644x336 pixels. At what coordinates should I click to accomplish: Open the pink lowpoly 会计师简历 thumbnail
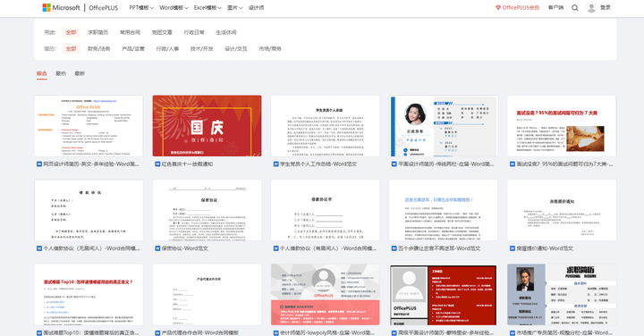tap(326, 295)
